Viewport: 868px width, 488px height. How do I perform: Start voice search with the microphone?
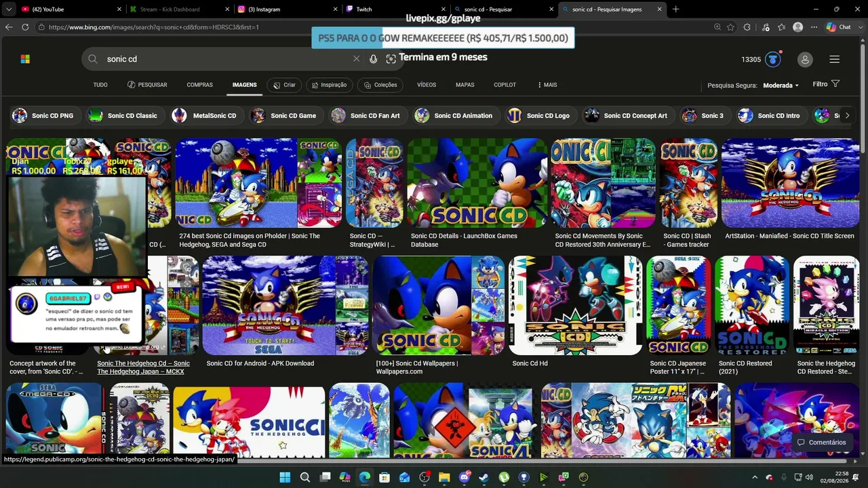(x=373, y=59)
